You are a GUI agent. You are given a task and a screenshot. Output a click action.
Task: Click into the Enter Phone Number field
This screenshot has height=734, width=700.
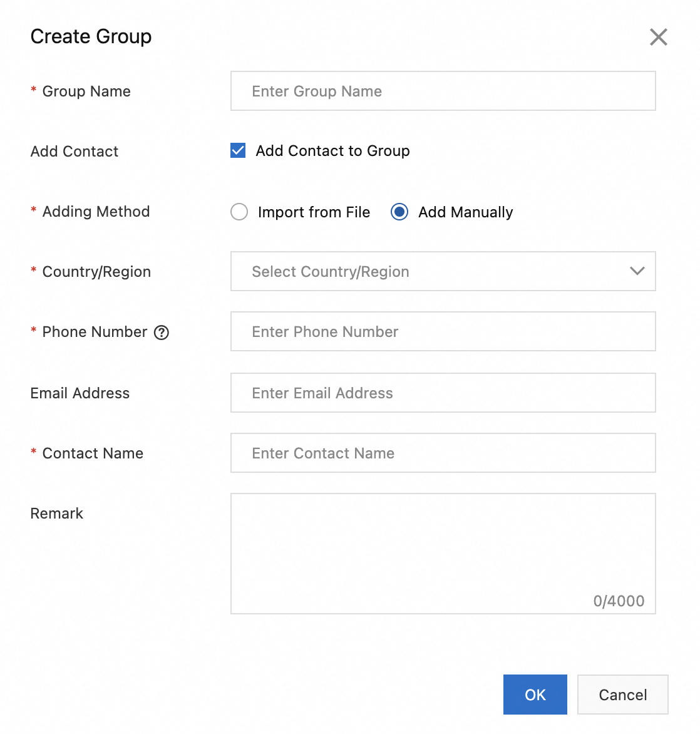pyautogui.click(x=443, y=331)
